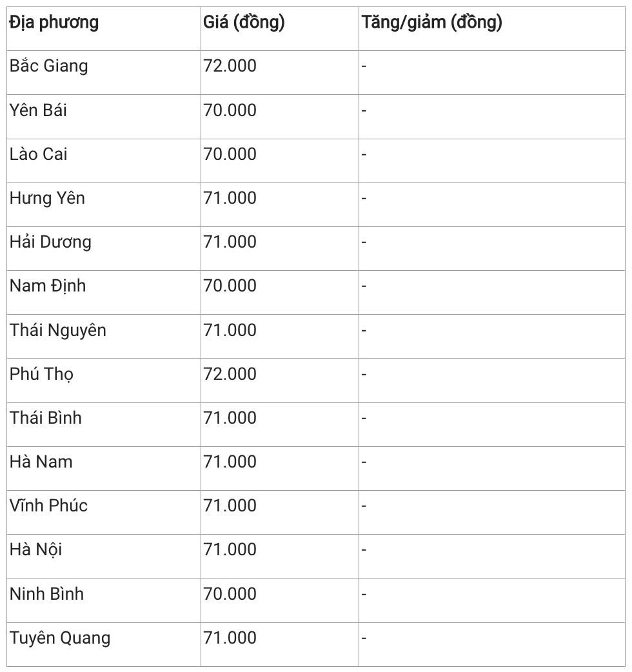632x672 pixels.
Task: Click the 'Giá (đồng)' column header
Action: pos(244,23)
